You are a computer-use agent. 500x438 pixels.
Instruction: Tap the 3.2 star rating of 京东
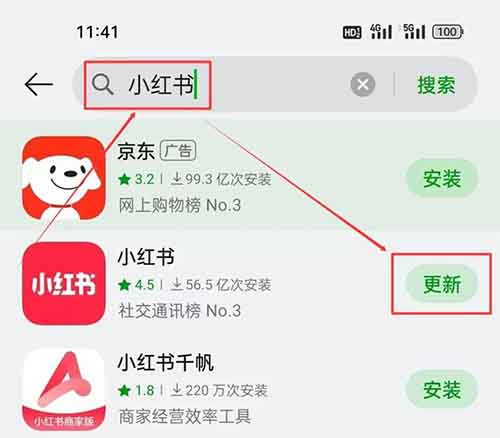[136, 179]
